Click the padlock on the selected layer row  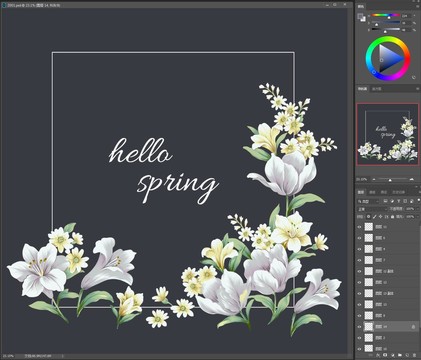click(413, 327)
